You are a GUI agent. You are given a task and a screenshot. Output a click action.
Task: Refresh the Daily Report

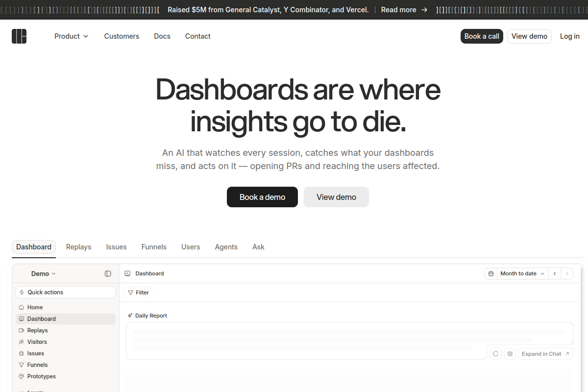[x=495, y=354]
